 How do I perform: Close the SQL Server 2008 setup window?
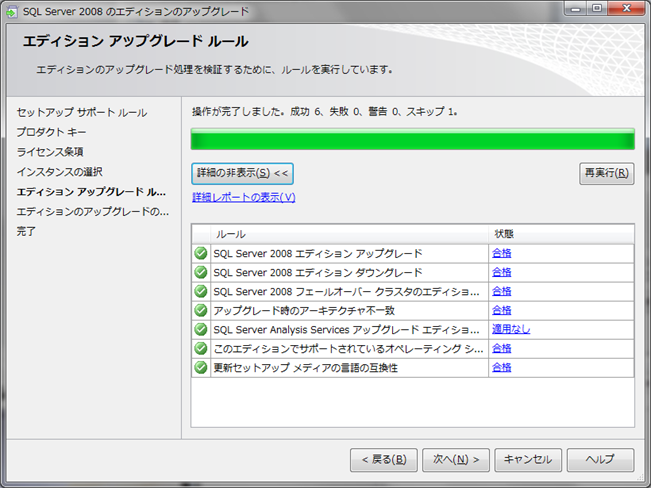tap(627, 9)
